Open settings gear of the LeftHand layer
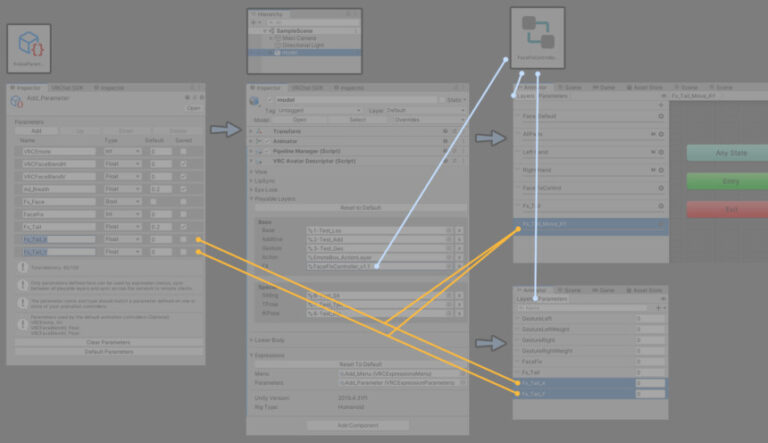 click(661, 151)
